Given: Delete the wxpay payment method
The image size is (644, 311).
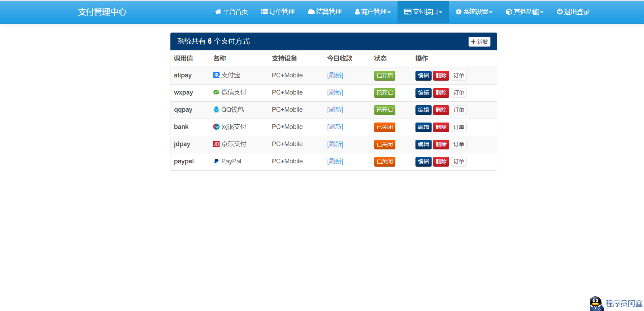Looking at the screenshot, I should pos(441,93).
